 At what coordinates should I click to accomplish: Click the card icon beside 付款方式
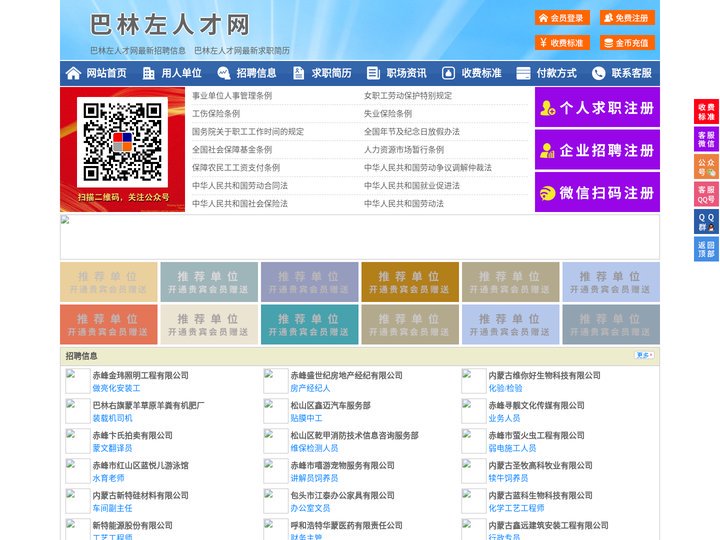(523, 73)
